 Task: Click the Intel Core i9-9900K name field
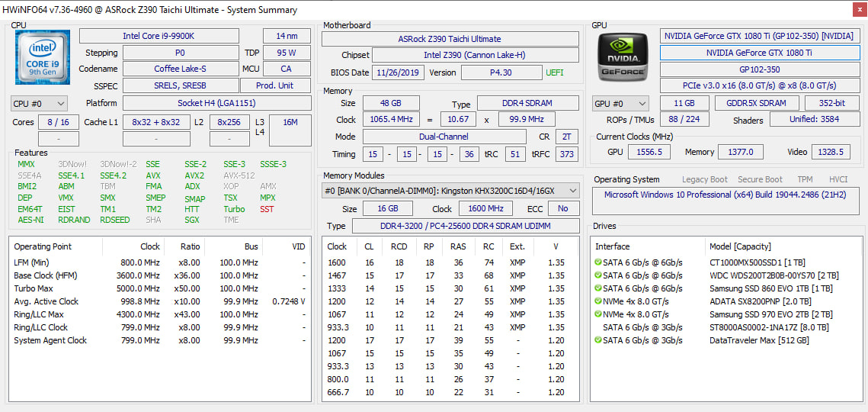coord(159,36)
